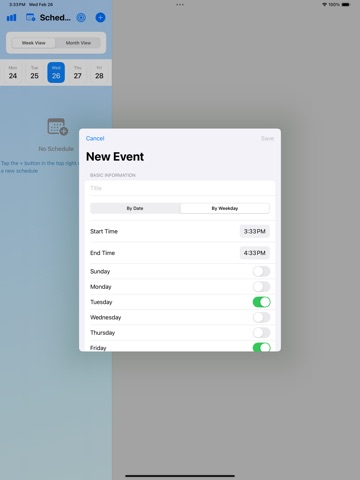This screenshot has width=360, height=480.
Task: Tap the Start Time label
Action: pos(104,231)
